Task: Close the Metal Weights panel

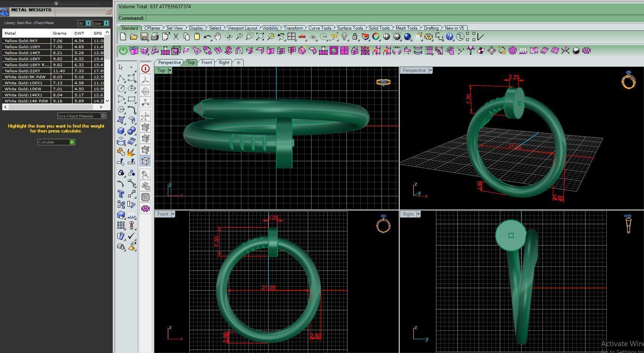Action: [108, 12]
